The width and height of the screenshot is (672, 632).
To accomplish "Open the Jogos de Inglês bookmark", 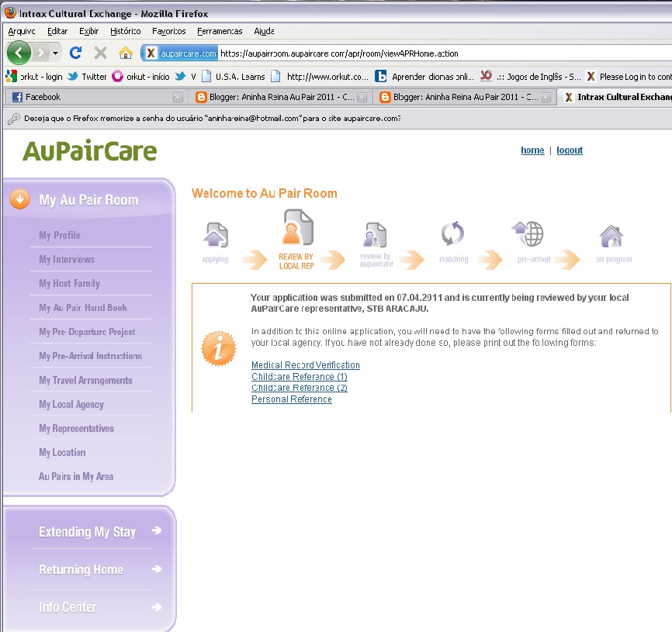I will coord(531,77).
